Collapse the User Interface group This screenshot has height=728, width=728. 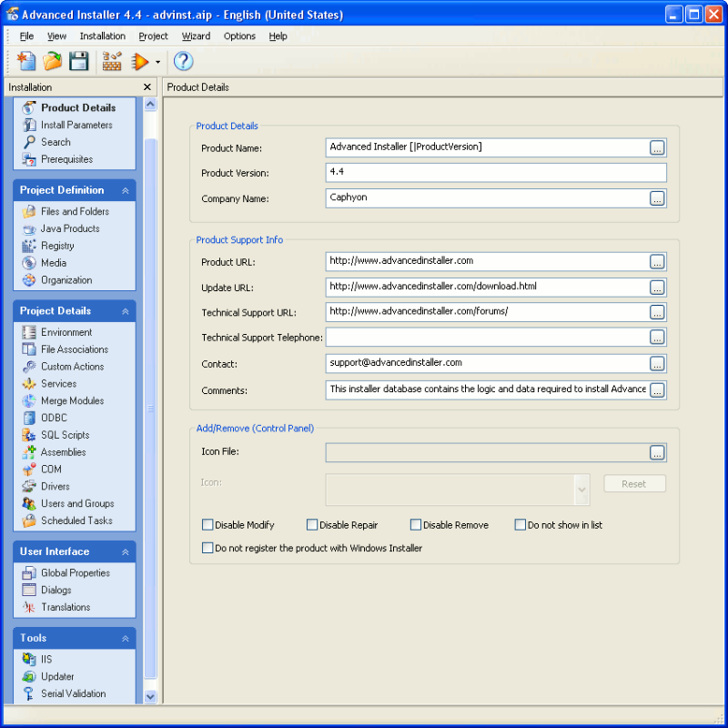pos(126,551)
